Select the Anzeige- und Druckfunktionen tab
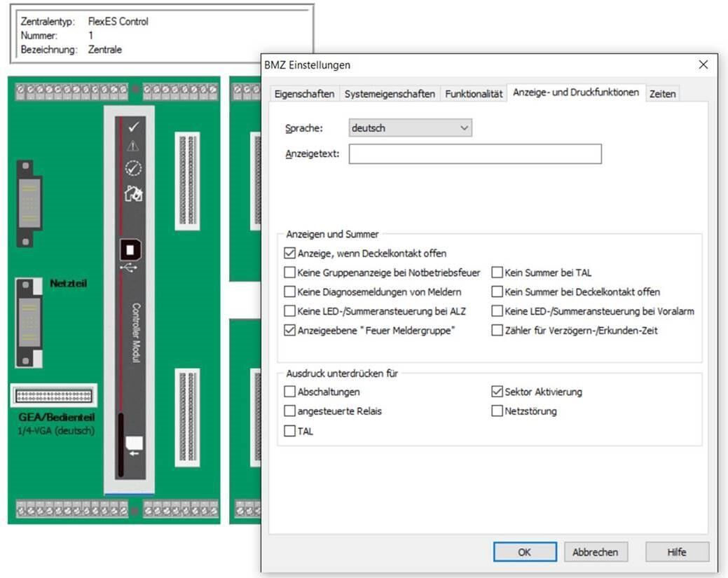The image size is (728, 578). point(576,92)
